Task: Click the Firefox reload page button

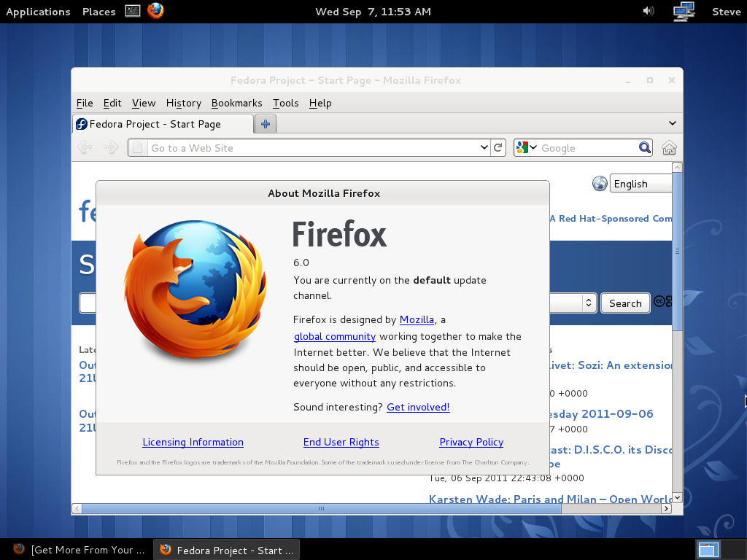Action: click(x=498, y=147)
